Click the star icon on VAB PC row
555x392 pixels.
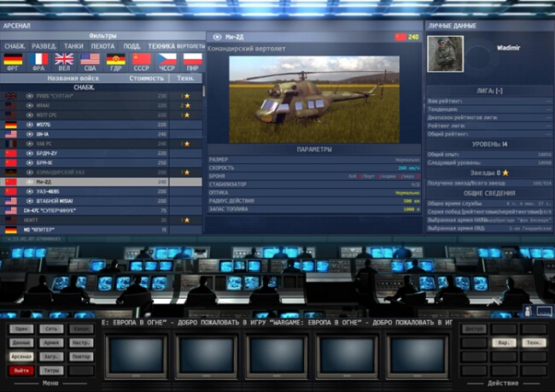(x=187, y=143)
